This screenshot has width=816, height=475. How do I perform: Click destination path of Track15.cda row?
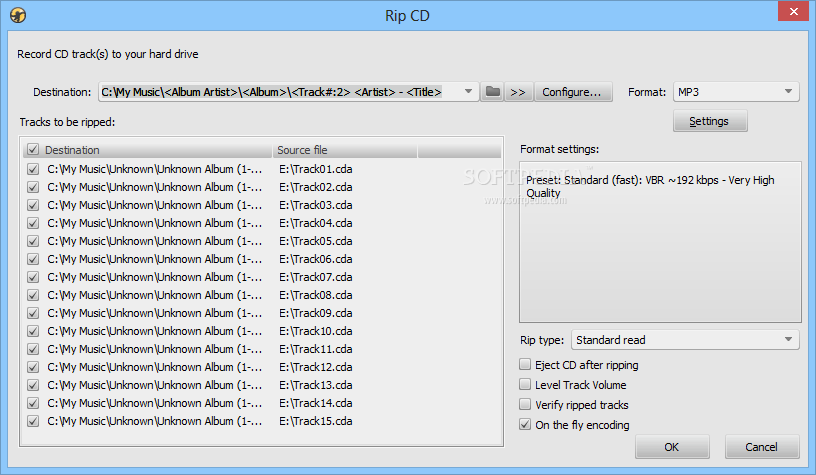click(x=155, y=421)
